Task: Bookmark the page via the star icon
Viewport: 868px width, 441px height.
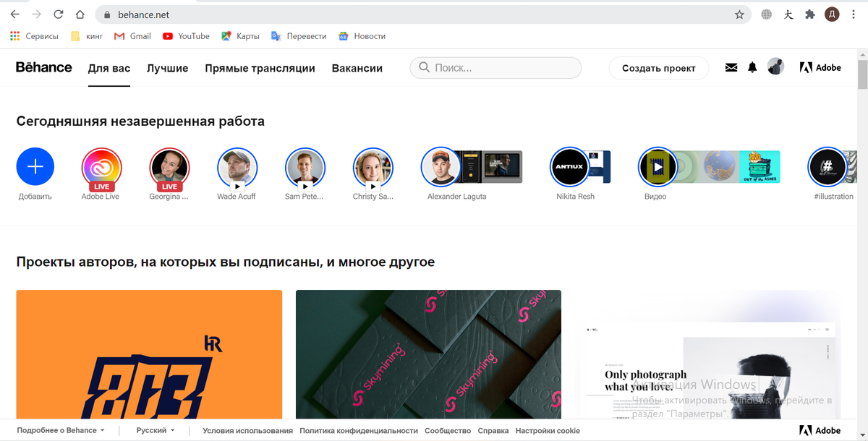Action: coord(739,14)
